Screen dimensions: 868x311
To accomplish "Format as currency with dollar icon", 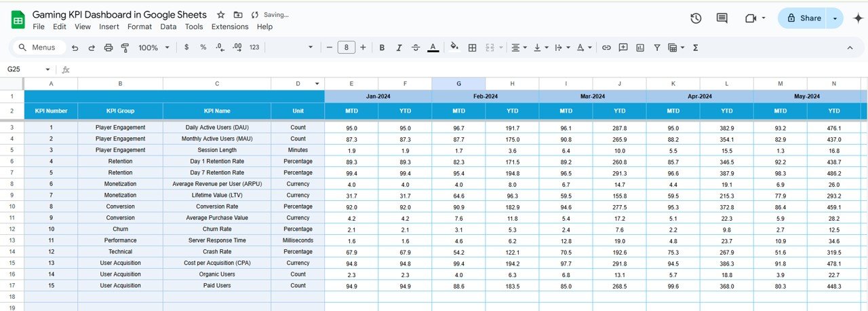I will coord(186,48).
